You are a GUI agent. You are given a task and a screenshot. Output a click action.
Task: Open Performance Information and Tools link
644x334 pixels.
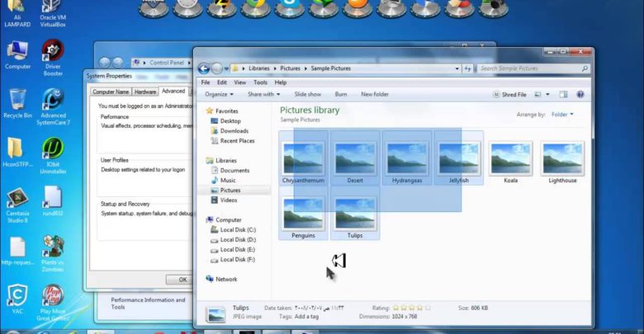[x=148, y=303]
